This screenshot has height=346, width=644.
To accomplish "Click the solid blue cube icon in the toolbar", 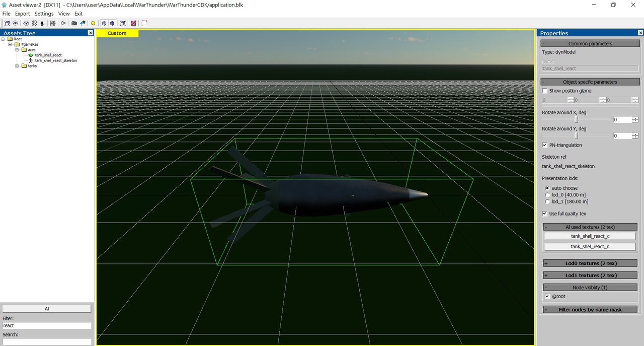I will click(x=112, y=23).
